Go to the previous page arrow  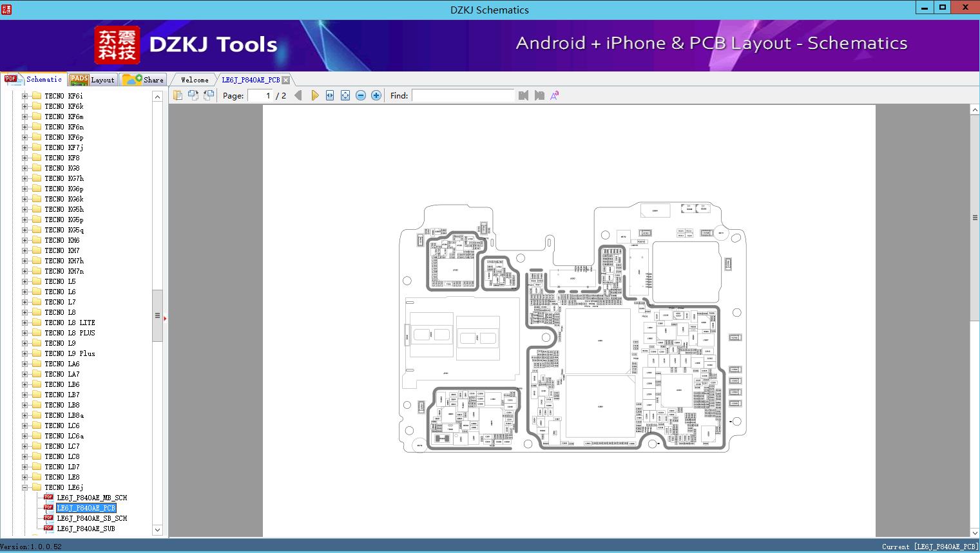pos(298,95)
